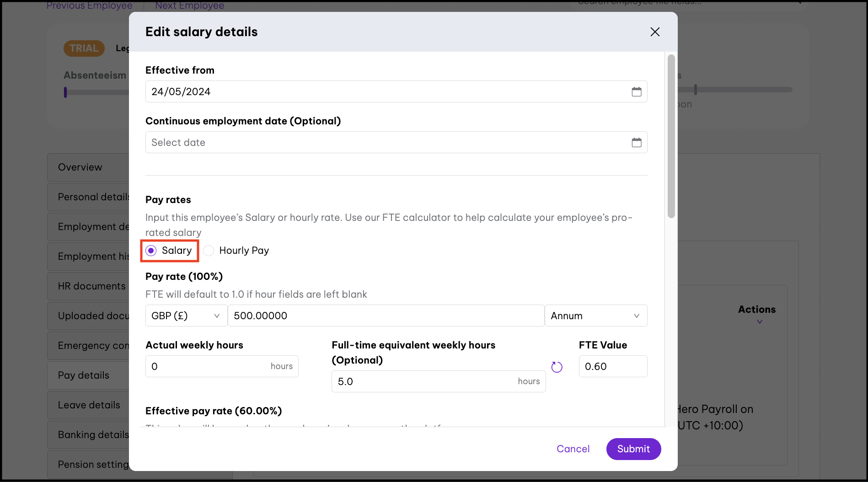Click the FTE Value input field
Screen dimensions: 868x482
pos(612,367)
